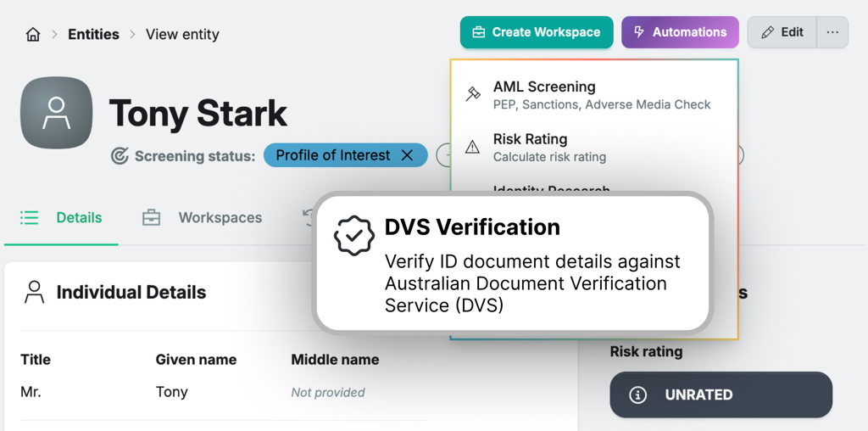
Task: Click the DVS Verification badge check icon
Action: pos(354,236)
